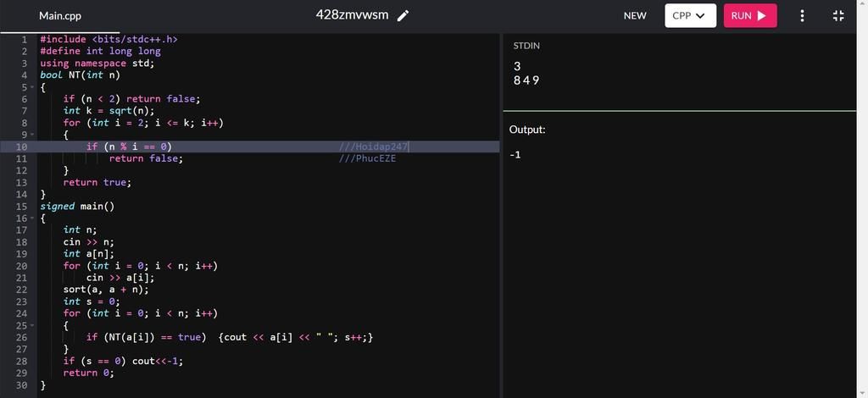Place cursor on '#include <bits/stdc++.h>' line
Screen dimensions: 868x398
click(108, 39)
